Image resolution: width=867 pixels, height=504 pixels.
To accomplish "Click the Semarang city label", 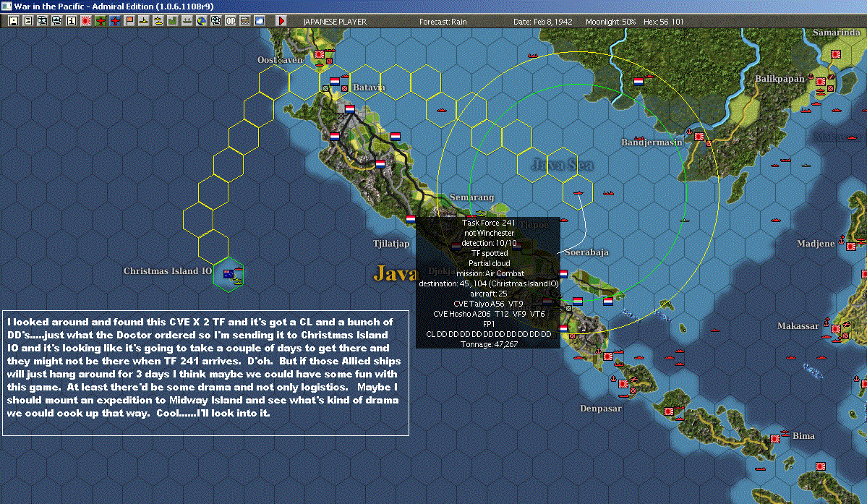I will pos(471,197).
